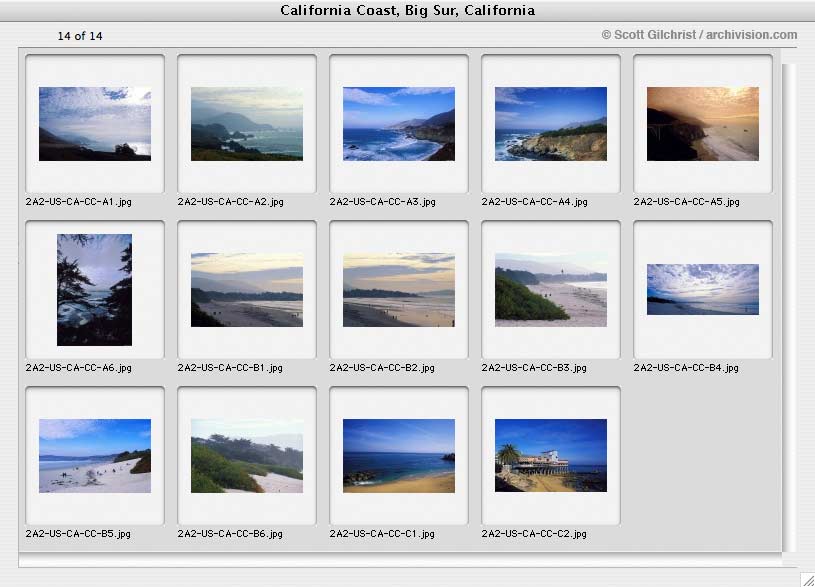Select the 2A2-US-CA-CC-B6.jpg foggy hillside thumbnail
Image resolution: width=815 pixels, height=587 pixels.
[247, 455]
